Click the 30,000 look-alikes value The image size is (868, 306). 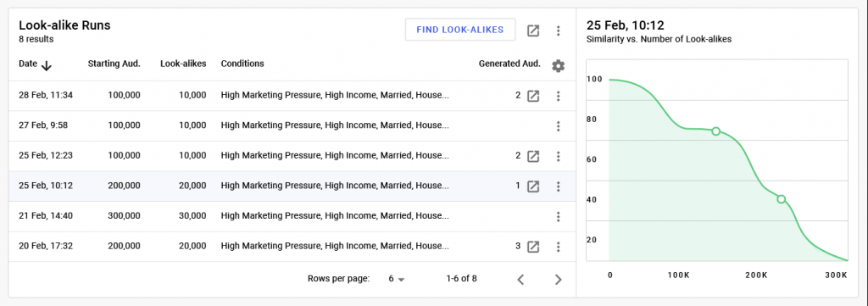coord(192,216)
